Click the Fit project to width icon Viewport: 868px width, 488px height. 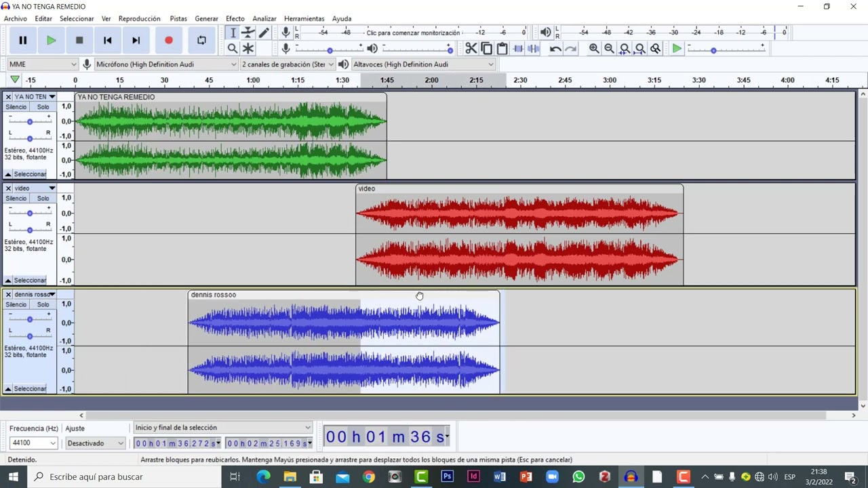(640, 48)
